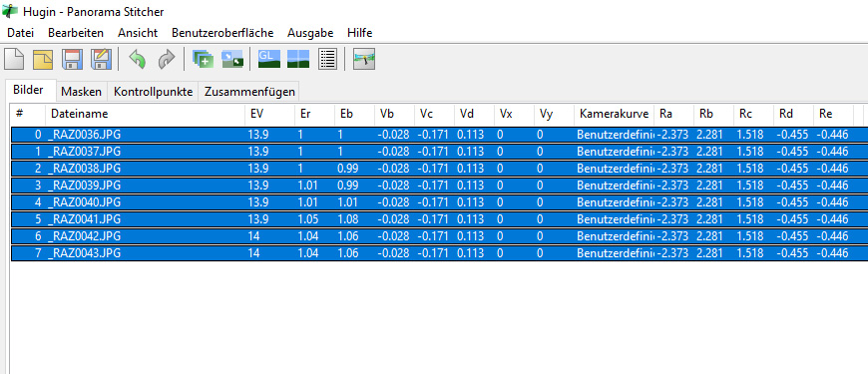
Task: Select image row _RAZ0041.JPG
Action: pyautogui.click(x=440, y=219)
